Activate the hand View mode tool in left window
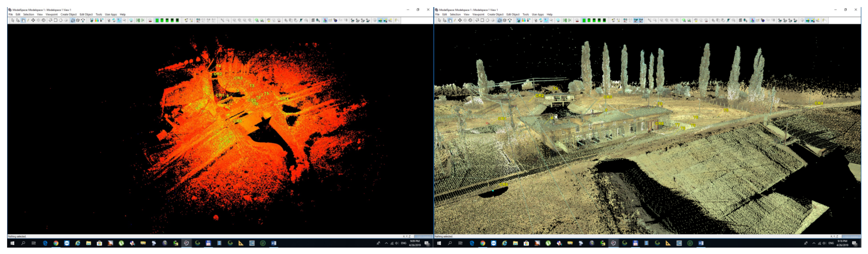Screen dimensions: 868x254 23,21
